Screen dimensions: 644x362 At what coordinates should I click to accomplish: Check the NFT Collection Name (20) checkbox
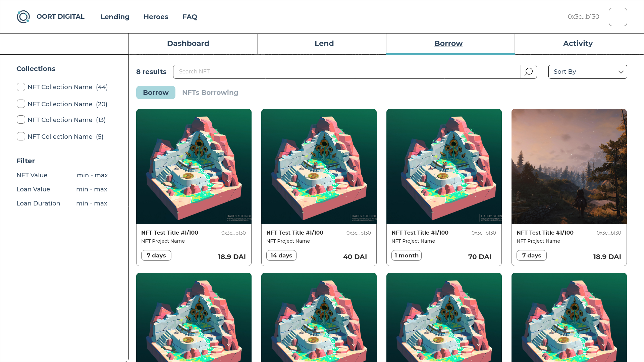click(x=21, y=104)
